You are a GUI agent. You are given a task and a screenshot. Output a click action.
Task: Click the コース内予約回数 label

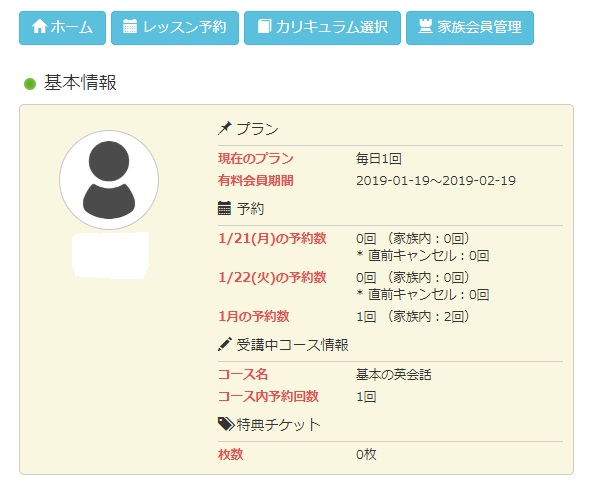268,396
